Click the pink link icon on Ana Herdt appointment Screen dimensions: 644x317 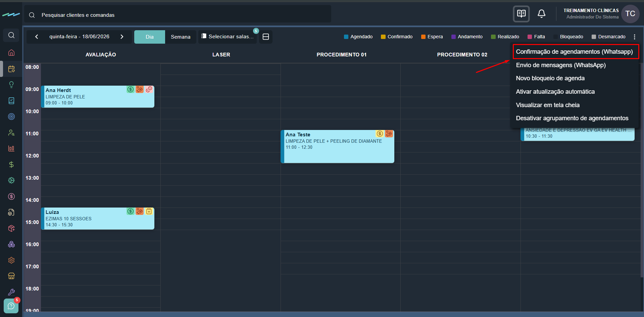149,89
